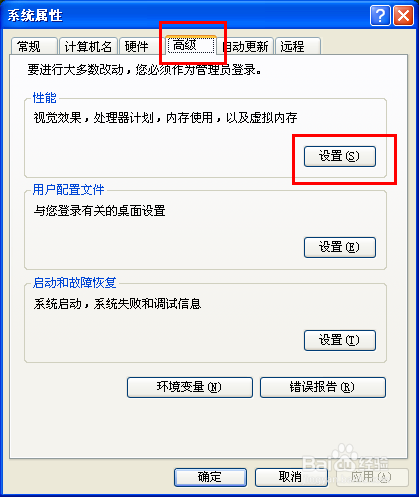Open 性能 settings with 设置(S) button

tap(340, 156)
